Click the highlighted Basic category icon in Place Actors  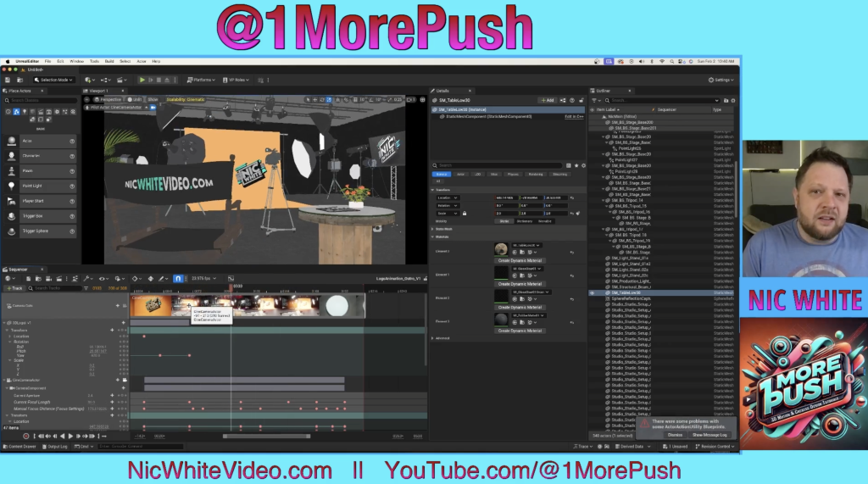coord(16,112)
